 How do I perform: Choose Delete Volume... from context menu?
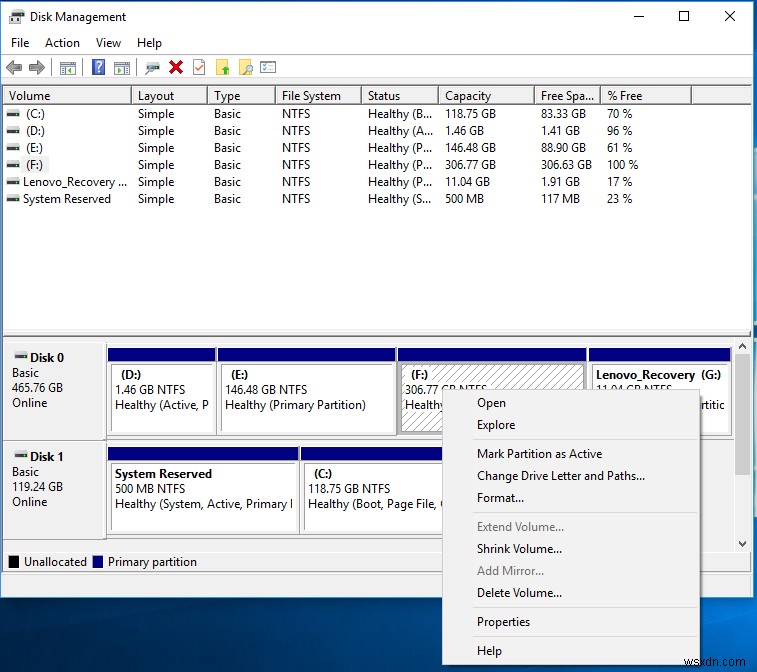click(x=519, y=593)
